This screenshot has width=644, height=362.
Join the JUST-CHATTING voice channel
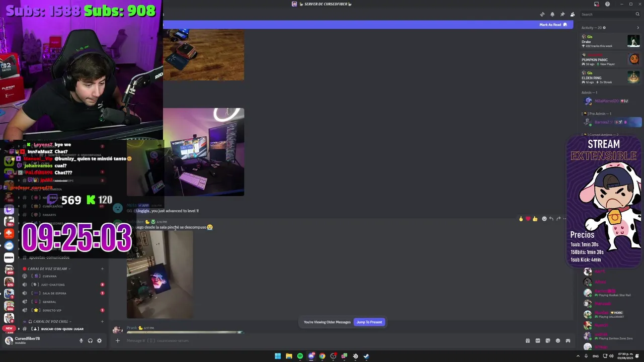pyautogui.click(x=63, y=285)
